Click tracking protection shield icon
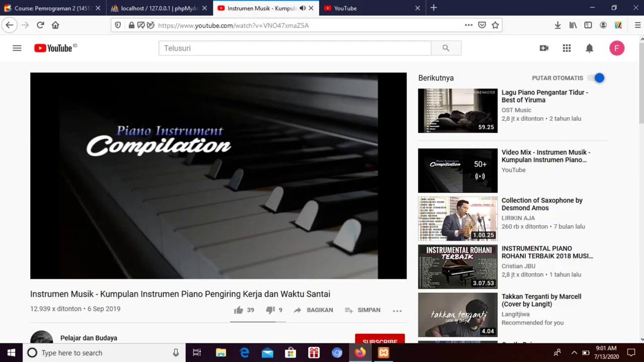The height and width of the screenshot is (362, 644). (x=118, y=25)
